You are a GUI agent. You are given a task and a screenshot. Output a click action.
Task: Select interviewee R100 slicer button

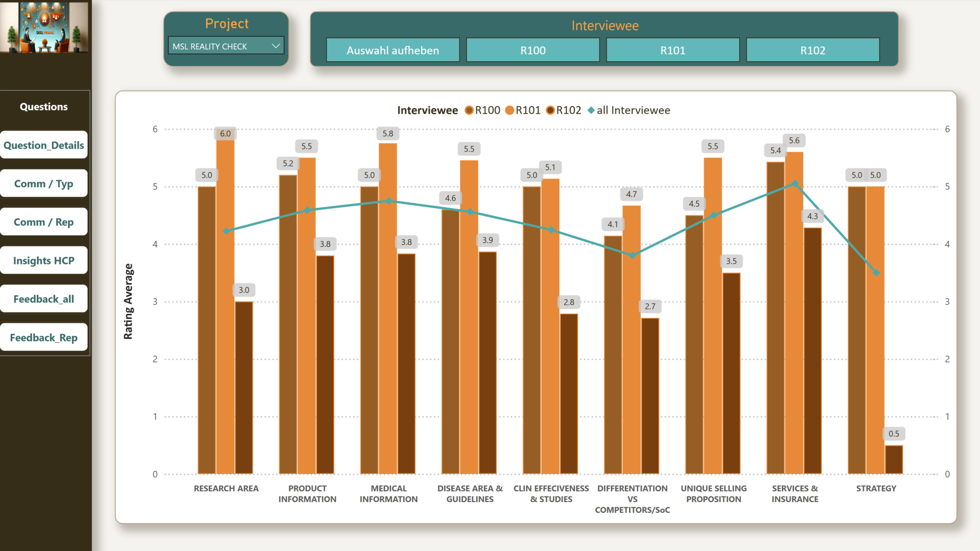coord(533,50)
